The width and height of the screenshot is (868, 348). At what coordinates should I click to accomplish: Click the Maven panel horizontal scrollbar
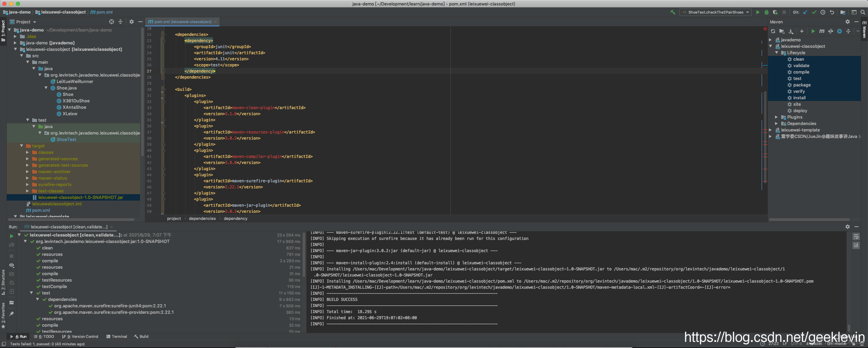(x=809, y=220)
